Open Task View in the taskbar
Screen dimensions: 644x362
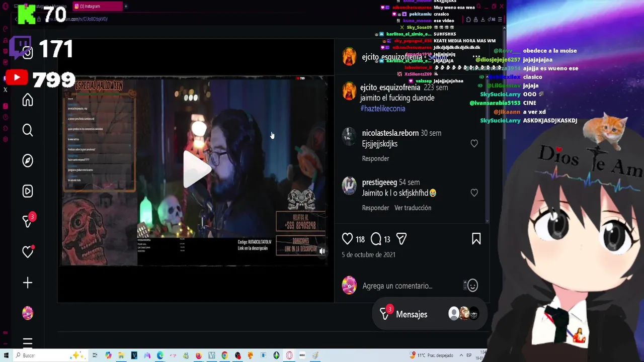(95, 355)
